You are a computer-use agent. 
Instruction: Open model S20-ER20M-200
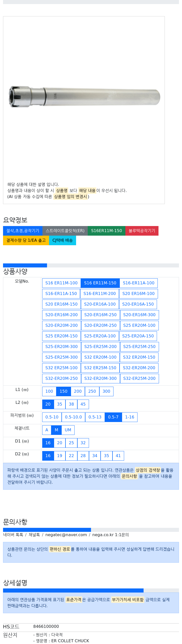(62, 326)
